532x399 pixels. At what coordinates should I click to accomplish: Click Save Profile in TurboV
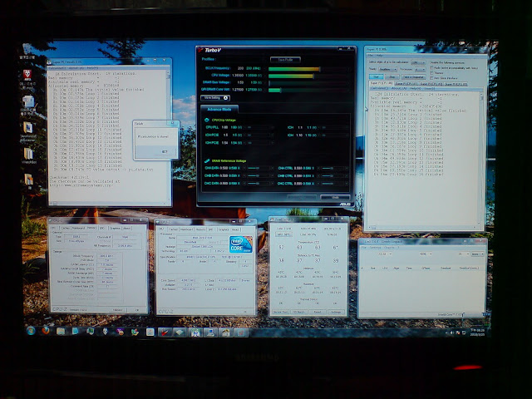point(285,60)
